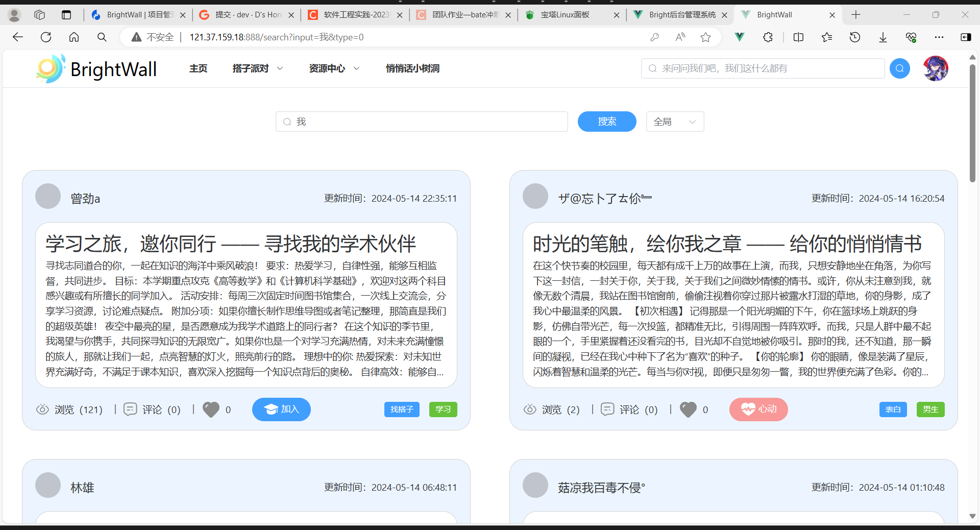Refresh the page

(46, 37)
